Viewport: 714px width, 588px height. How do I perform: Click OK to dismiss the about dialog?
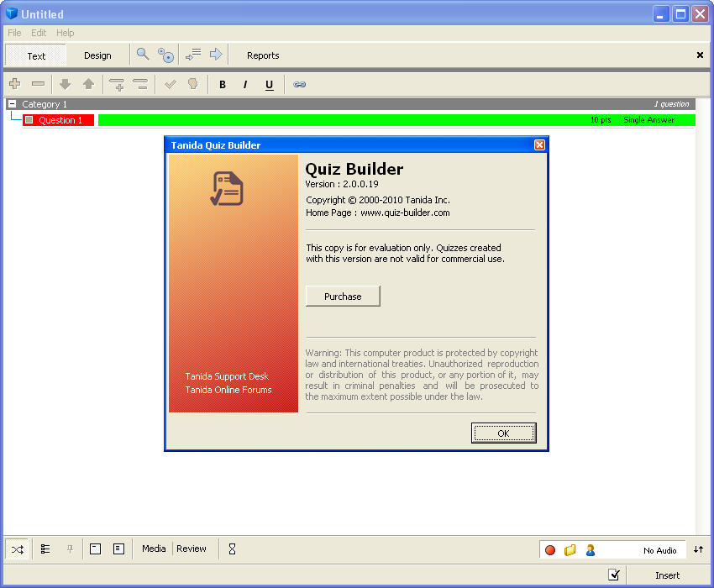[x=504, y=433]
